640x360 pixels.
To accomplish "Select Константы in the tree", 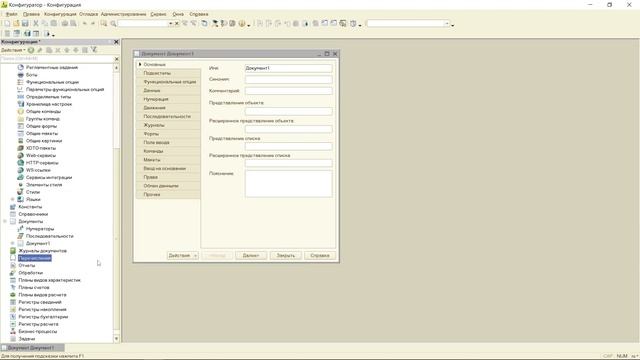I will [x=30, y=207].
